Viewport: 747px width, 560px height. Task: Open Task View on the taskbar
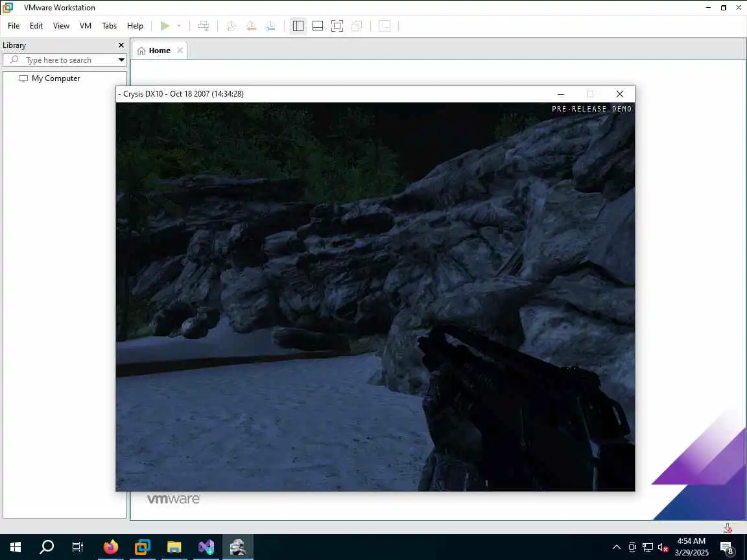tap(77, 547)
